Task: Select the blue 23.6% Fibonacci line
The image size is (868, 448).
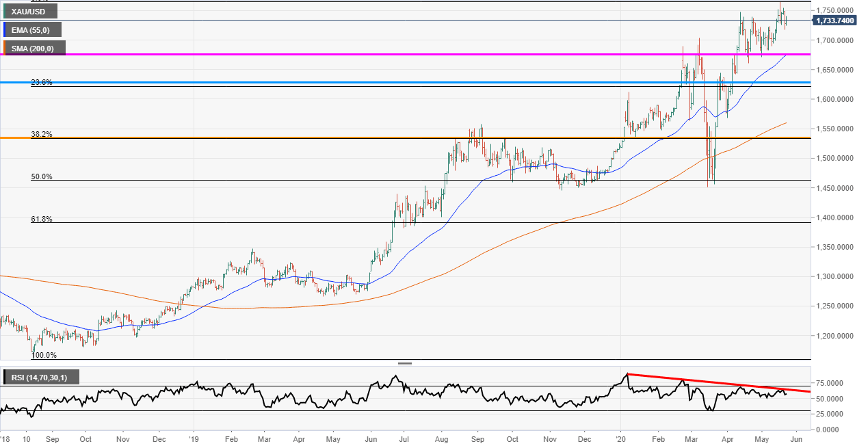Action: click(410, 82)
